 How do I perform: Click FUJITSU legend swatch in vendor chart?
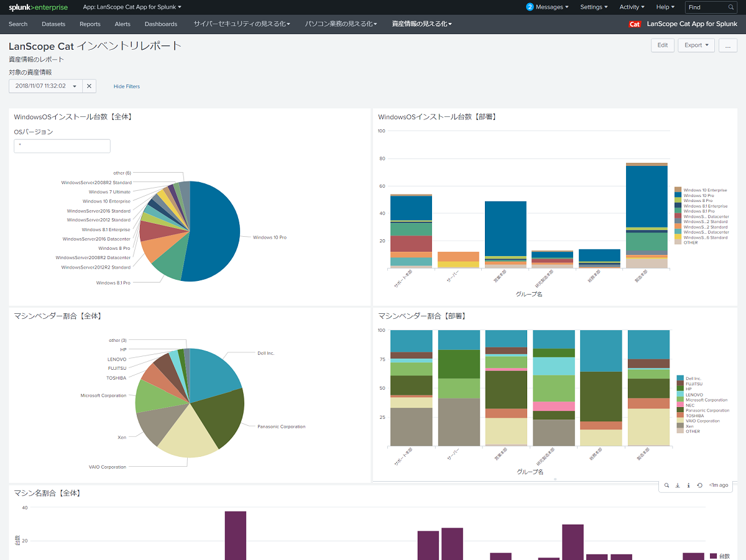680,384
